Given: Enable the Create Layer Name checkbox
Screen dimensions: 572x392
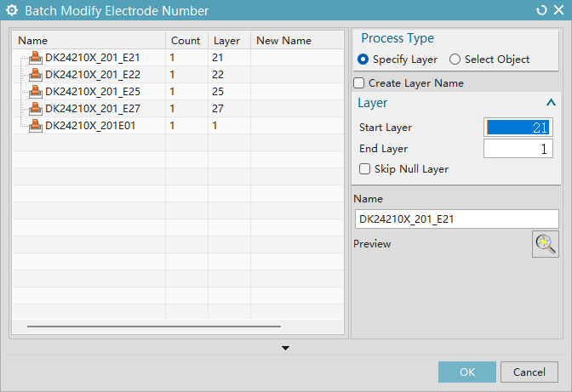Looking at the screenshot, I should (359, 83).
